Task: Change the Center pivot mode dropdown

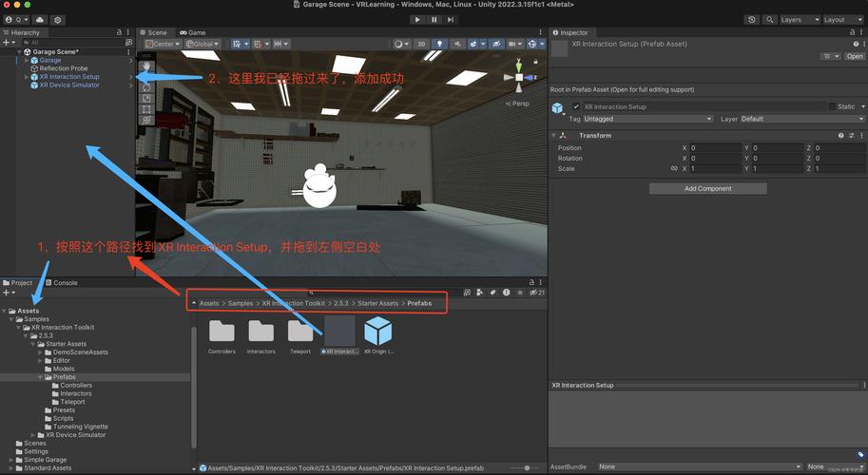Action: coord(163,44)
